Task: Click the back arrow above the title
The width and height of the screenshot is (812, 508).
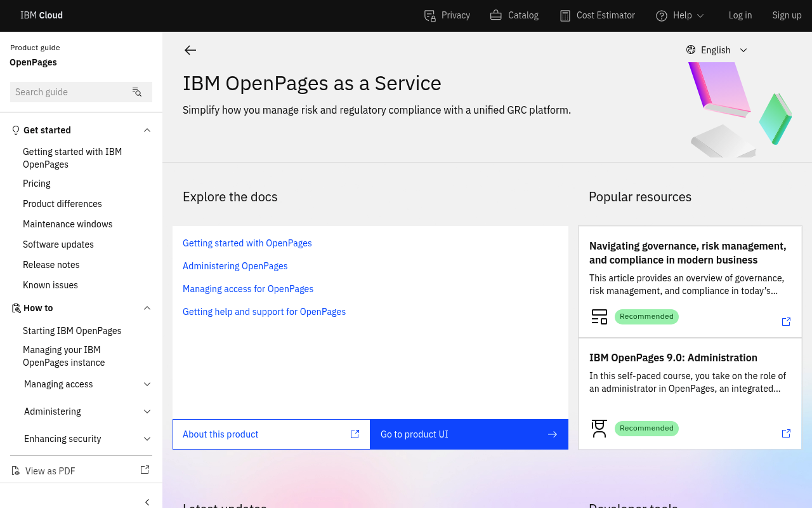Action: [x=190, y=50]
